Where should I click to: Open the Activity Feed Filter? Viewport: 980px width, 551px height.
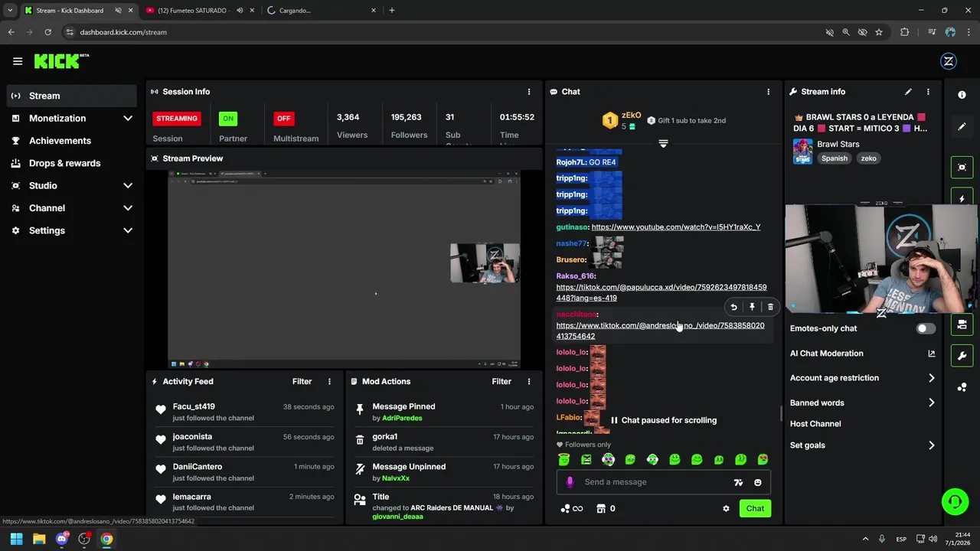(x=302, y=381)
